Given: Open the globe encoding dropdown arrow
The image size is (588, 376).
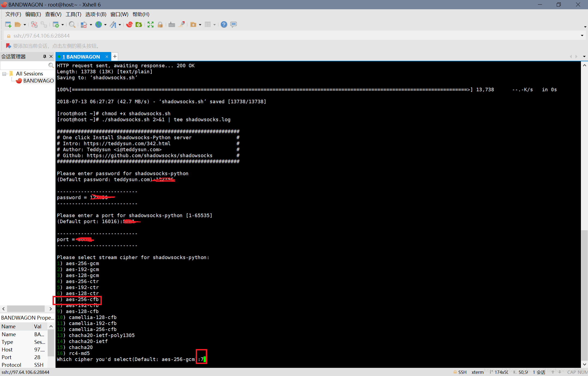Looking at the screenshot, I should 105,25.
